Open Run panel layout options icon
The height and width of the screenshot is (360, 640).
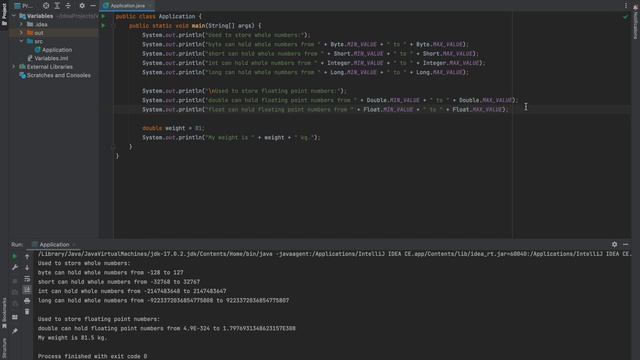(15, 317)
